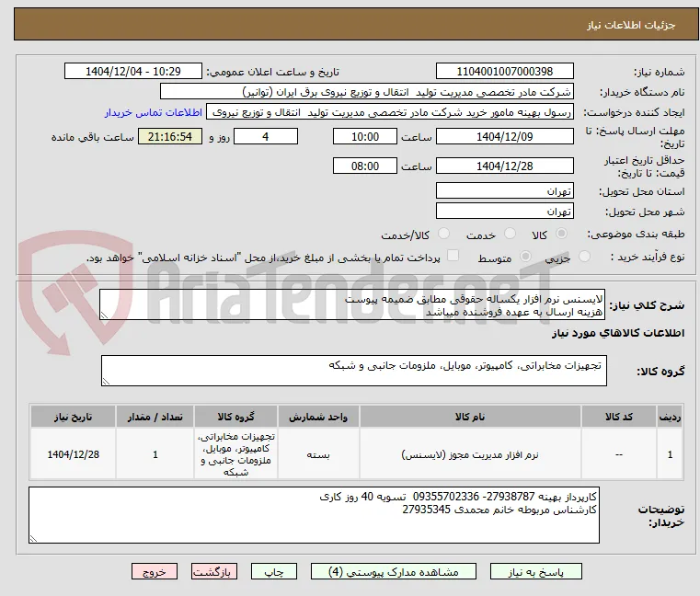Click the resize handle of گروه کالا textarea

[x=106, y=382]
